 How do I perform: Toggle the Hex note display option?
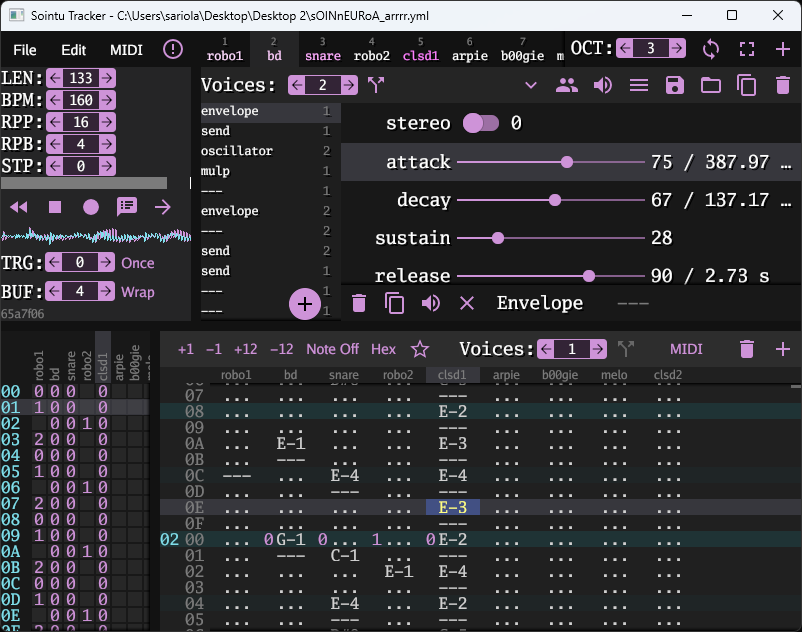383,349
